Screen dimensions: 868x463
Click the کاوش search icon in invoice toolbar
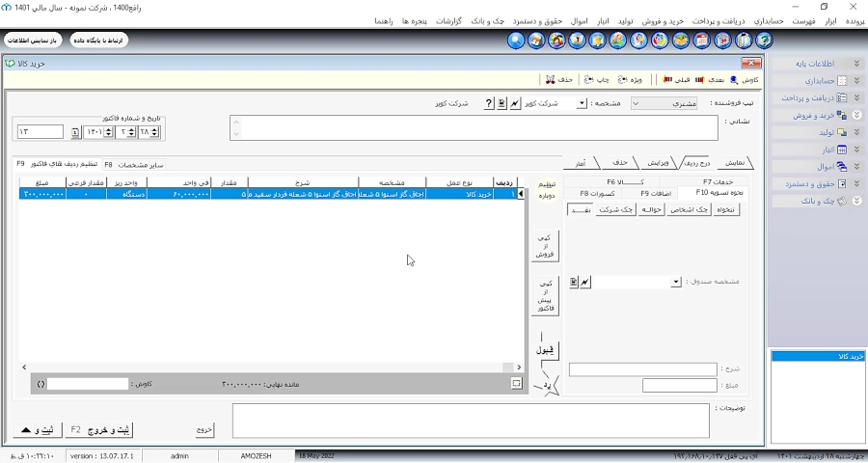[x=734, y=80]
